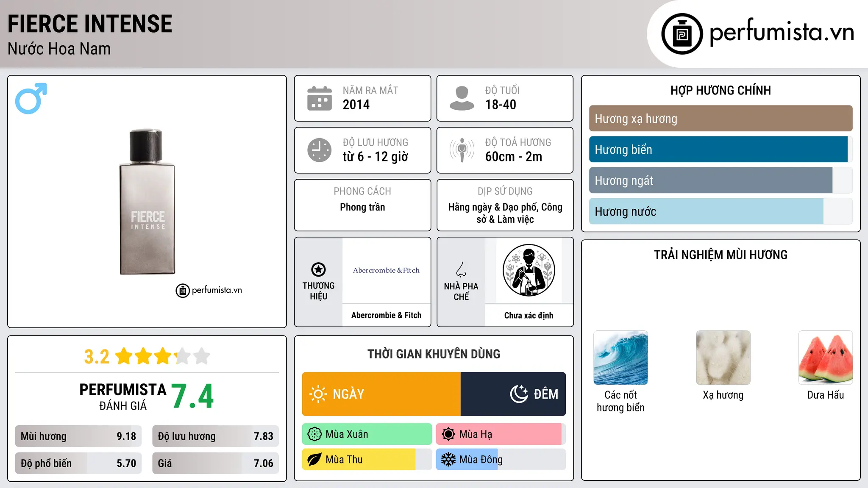Click the clock icon beside Độ lưu hương
The image size is (868, 488).
[320, 150]
